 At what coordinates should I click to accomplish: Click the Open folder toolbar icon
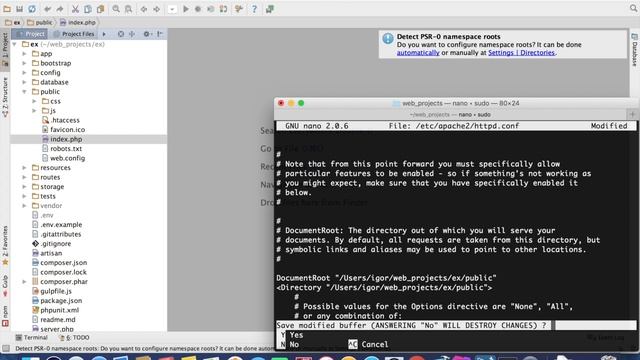(7, 9)
